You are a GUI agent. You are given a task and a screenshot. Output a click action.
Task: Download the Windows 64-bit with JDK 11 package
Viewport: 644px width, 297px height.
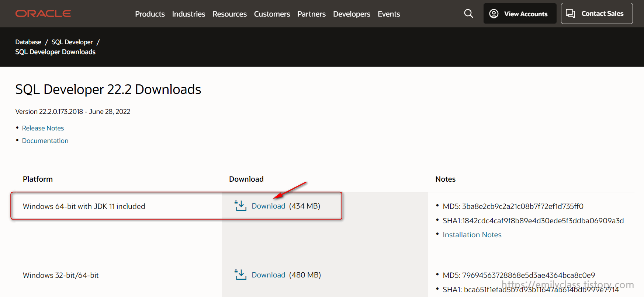(268, 206)
